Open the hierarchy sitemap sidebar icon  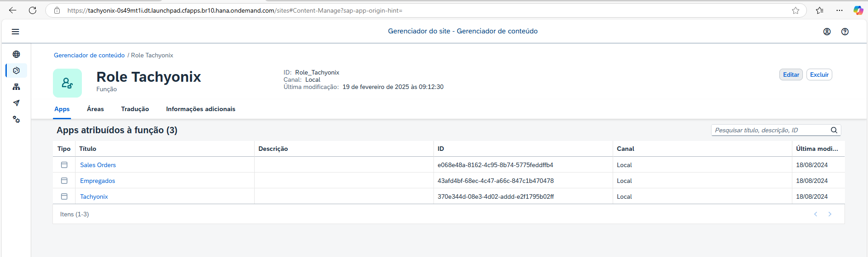pos(16,87)
